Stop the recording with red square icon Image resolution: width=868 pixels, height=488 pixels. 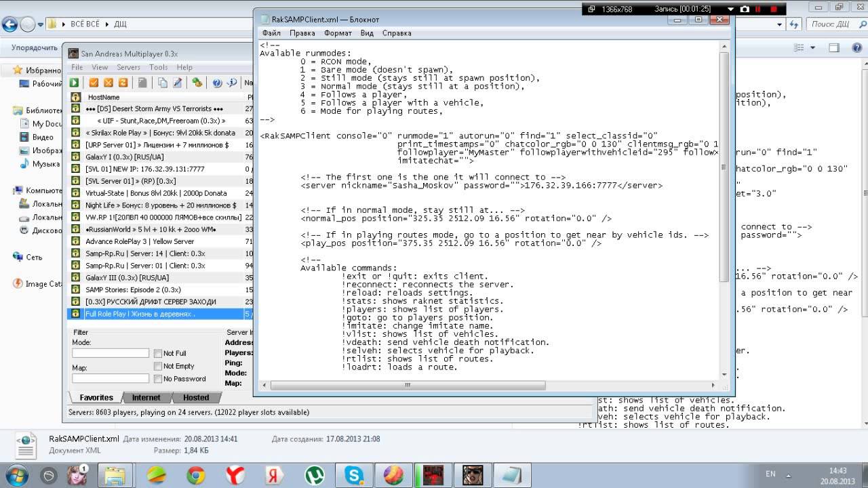(x=774, y=9)
